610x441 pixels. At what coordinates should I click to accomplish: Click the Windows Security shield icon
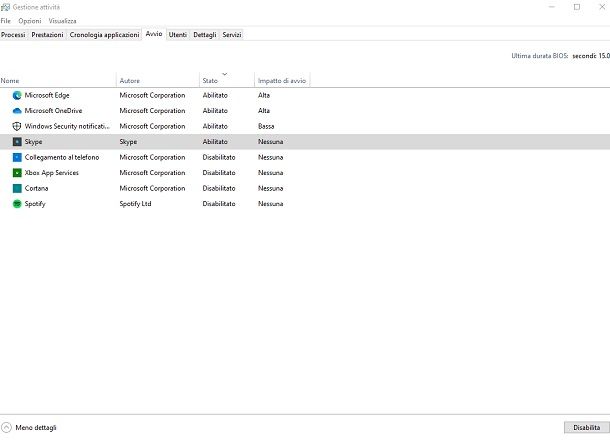coord(17,126)
